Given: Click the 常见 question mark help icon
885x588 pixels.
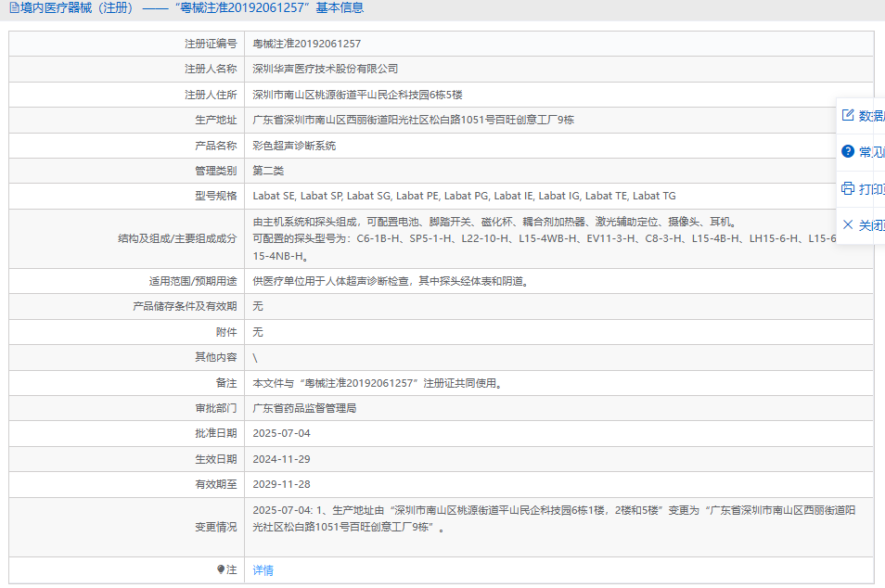Looking at the screenshot, I should [x=848, y=151].
